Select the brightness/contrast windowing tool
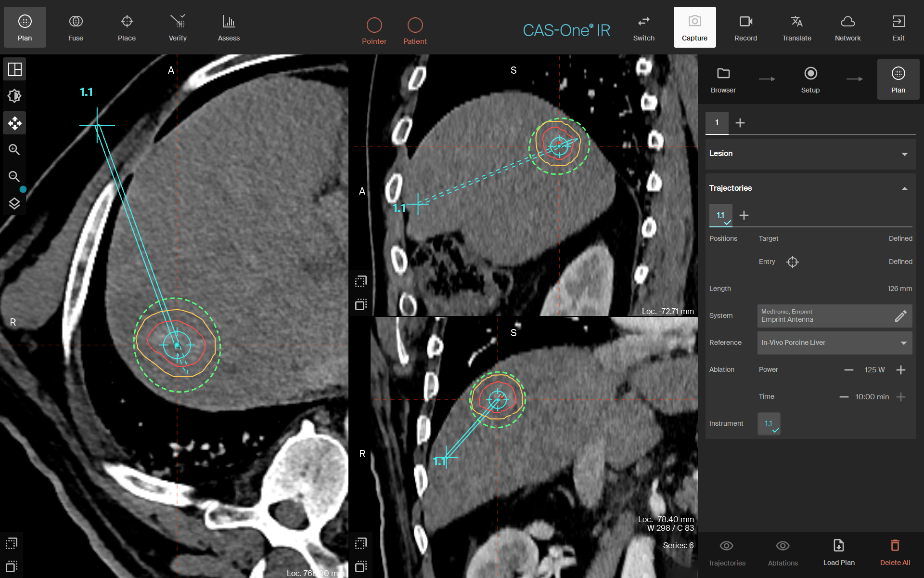Viewport: 924px width, 578px height. pyautogui.click(x=15, y=96)
